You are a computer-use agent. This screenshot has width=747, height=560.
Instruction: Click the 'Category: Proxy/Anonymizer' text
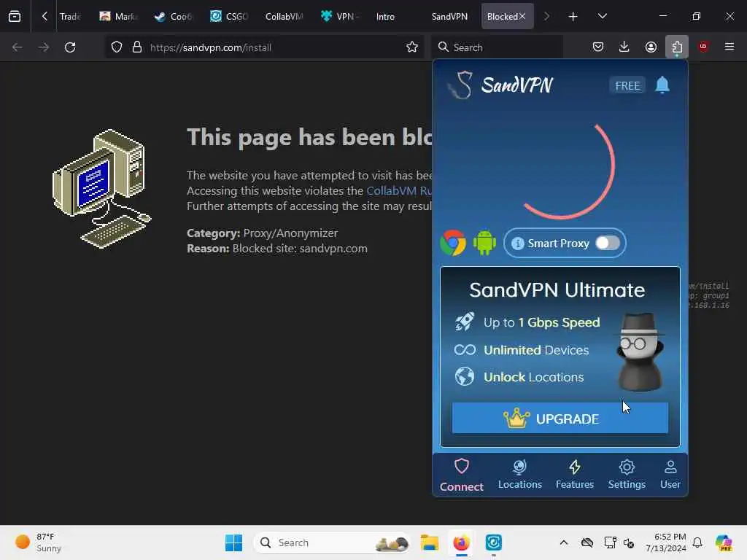[x=262, y=233]
